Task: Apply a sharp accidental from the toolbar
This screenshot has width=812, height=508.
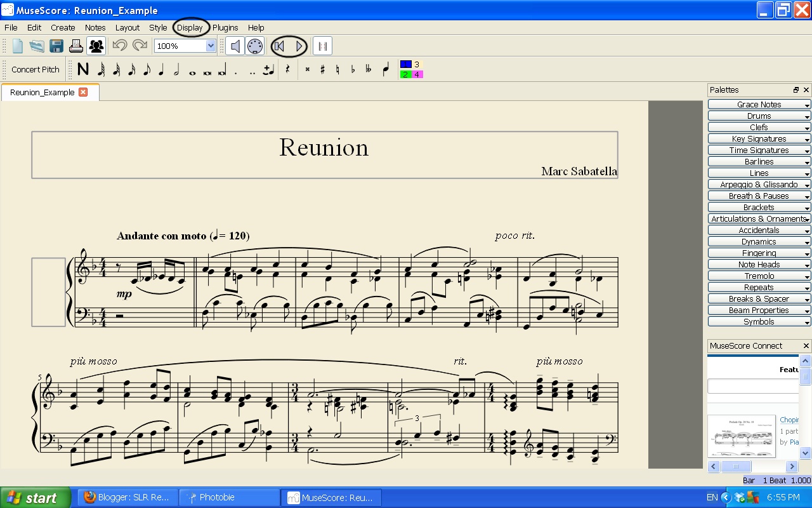Action: pyautogui.click(x=322, y=69)
